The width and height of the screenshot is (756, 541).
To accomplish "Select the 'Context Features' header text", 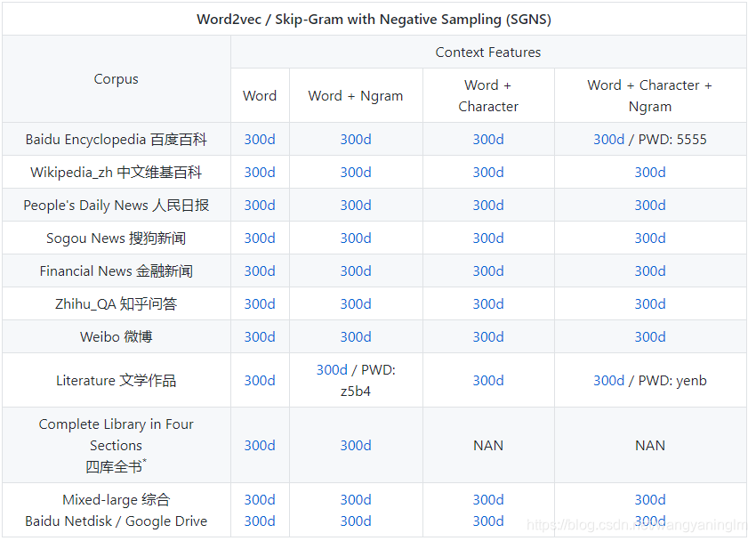I will 488,52.
